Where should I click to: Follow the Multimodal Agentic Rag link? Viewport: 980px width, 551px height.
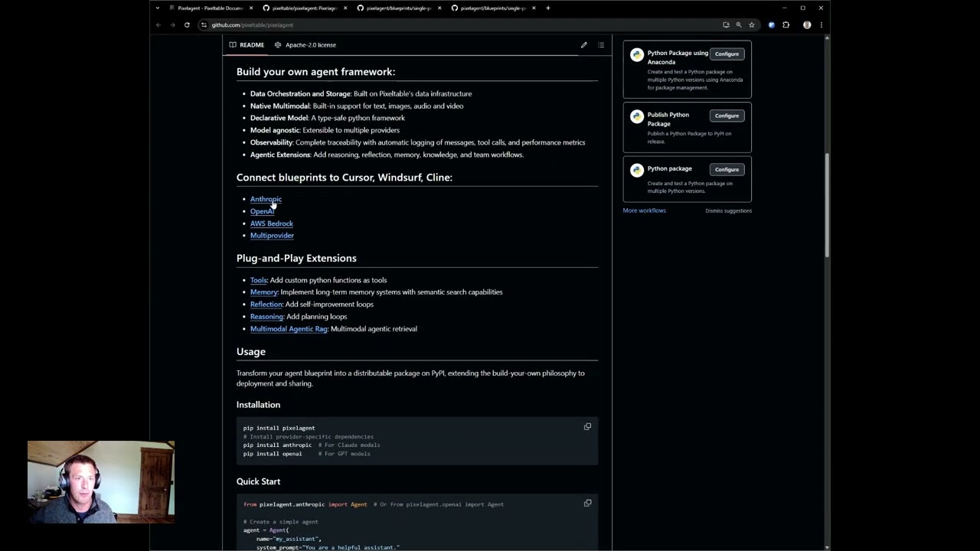click(289, 329)
